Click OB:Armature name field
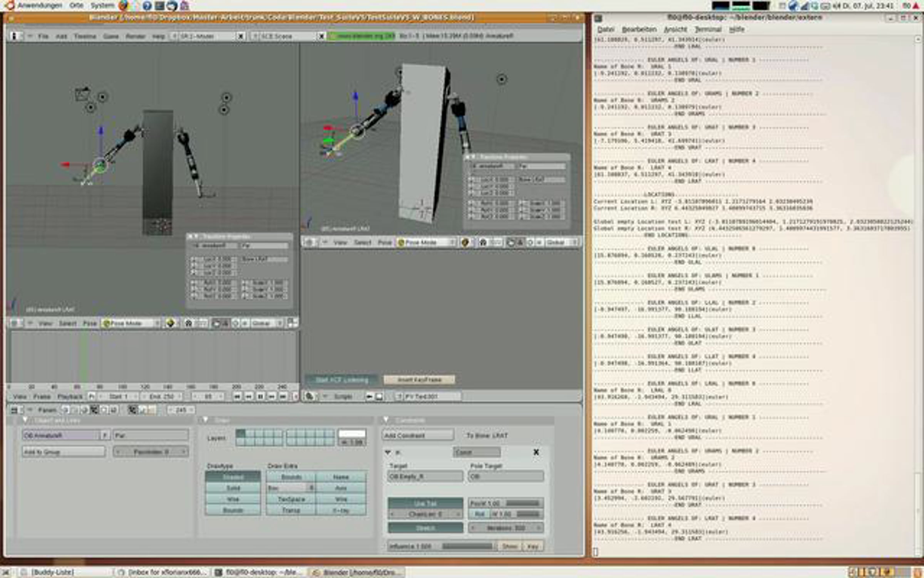Image resolution: width=924 pixels, height=578 pixels. pos(62,435)
